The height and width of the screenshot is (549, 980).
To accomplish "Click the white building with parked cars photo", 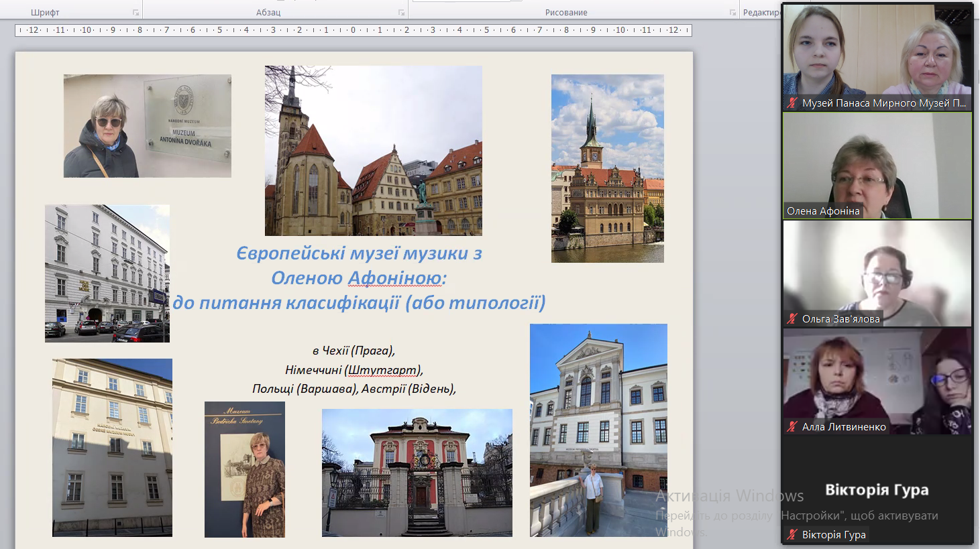I will click(107, 273).
